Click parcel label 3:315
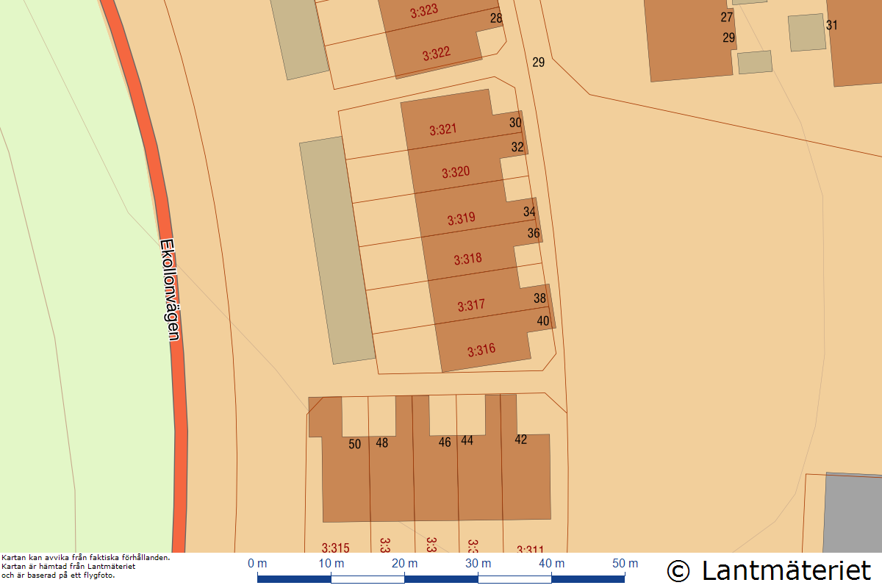882x588 pixels. (x=335, y=548)
